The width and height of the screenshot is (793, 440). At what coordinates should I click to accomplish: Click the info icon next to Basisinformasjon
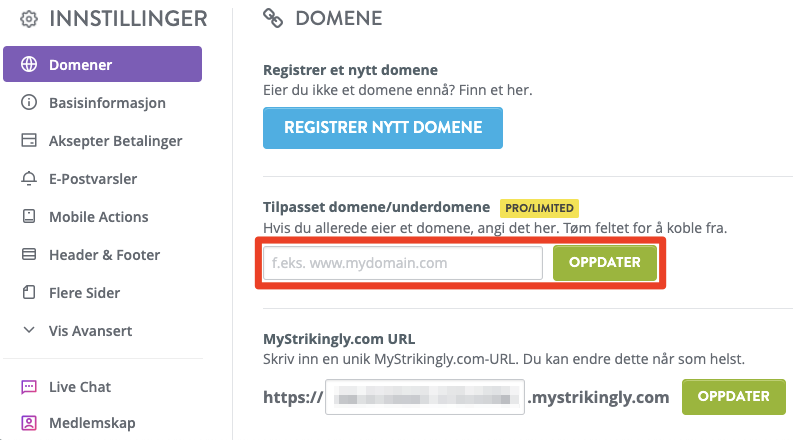pyautogui.click(x=29, y=103)
